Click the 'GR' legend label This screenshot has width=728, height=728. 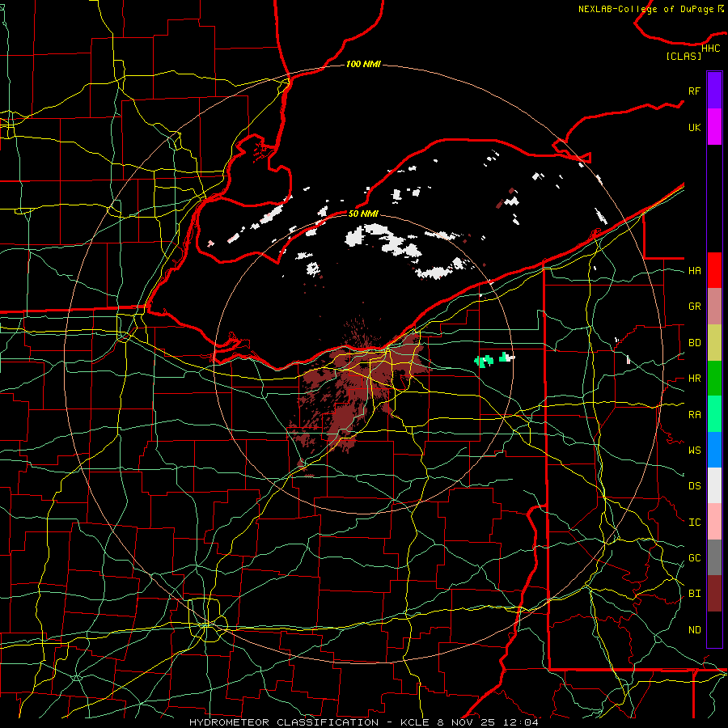pyautogui.click(x=694, y=307)
